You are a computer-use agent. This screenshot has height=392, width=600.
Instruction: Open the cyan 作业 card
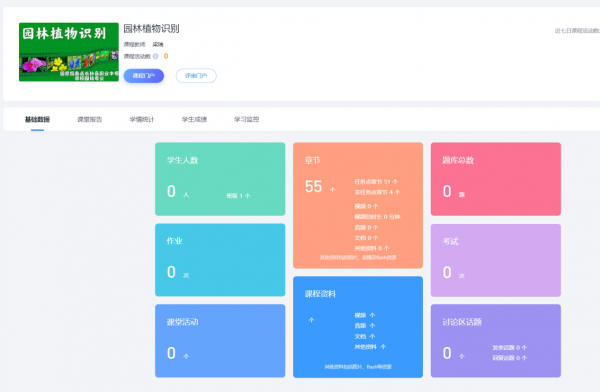(x=220, y=260)
